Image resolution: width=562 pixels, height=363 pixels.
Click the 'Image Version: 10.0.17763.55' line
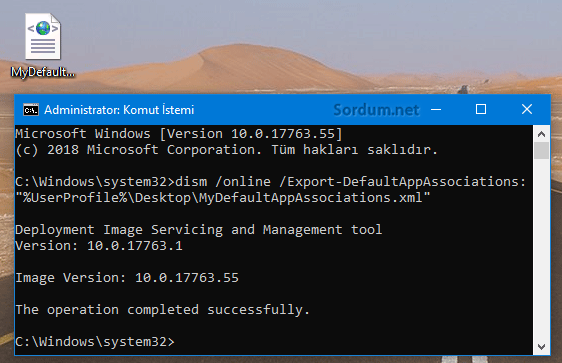point(127,278)
